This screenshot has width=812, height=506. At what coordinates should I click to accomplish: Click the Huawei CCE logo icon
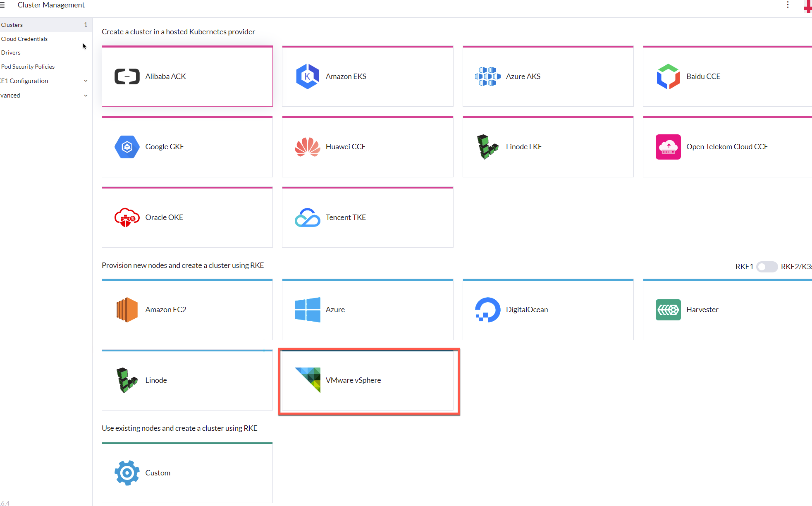[x=307, y=147]
